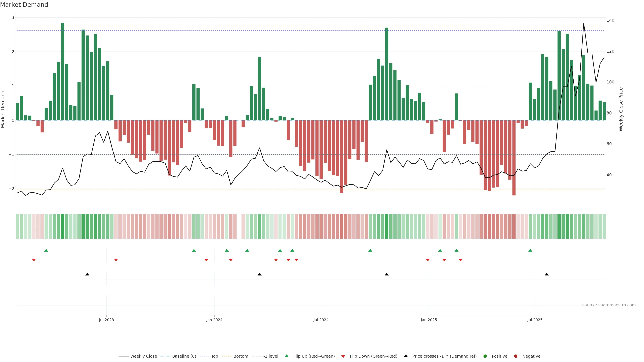
Task: Click the rightmost green flip-up triangle marker
Action: coord(530,251)
